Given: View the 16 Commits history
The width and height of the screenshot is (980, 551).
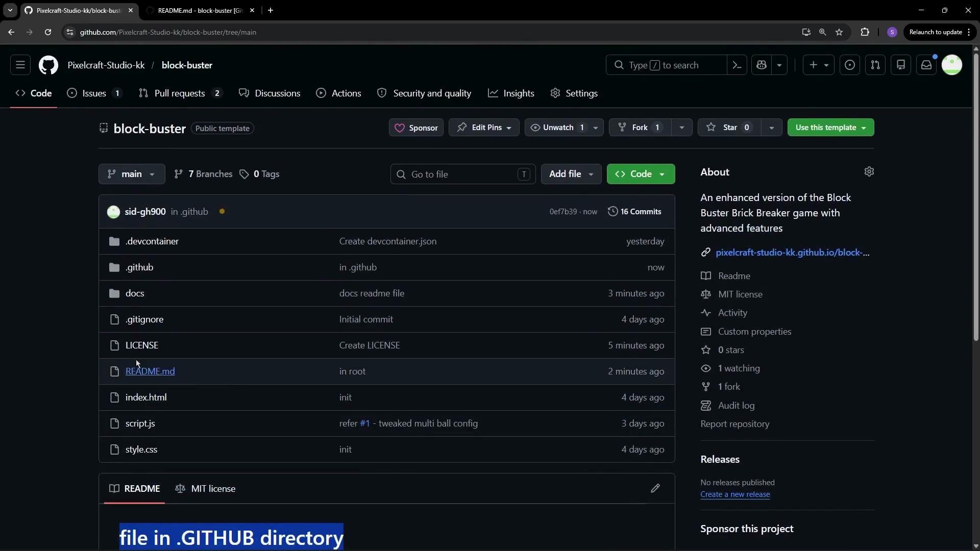Looking at the screenshot, I should click(x=634, y=211).
